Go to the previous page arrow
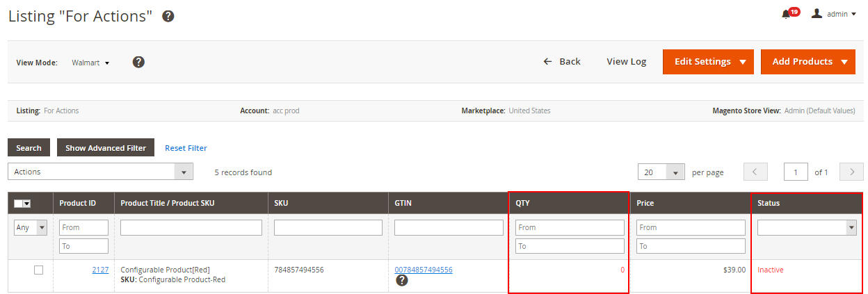 tap(755, 172)
